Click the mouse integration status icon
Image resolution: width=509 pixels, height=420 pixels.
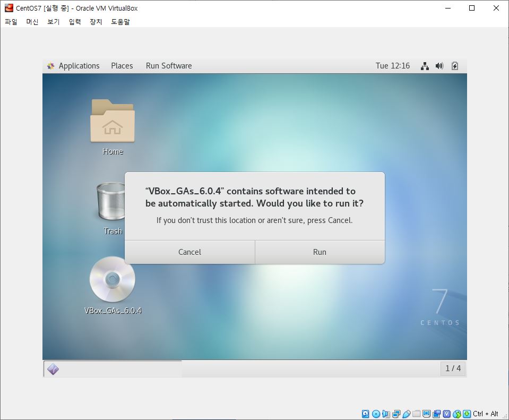[x=457, y=414]
